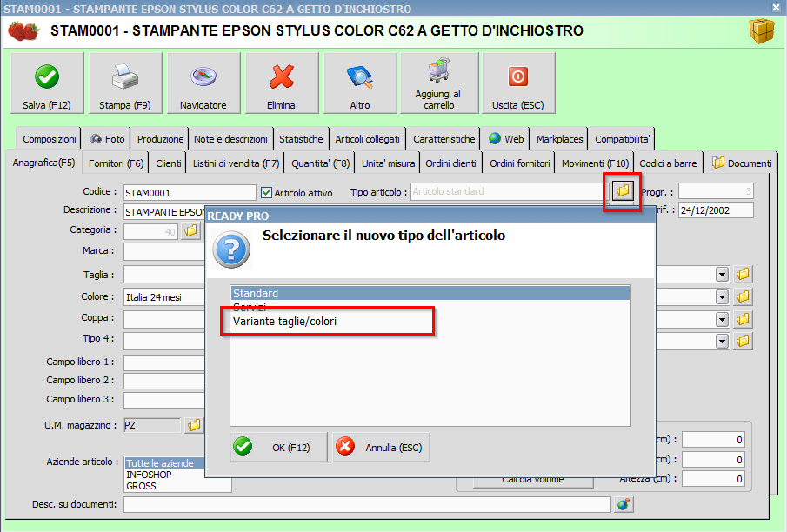Click the folder icon next to U.M. magazzino
The width and height of the screenshot is (787, 532).
click(194, 425)
